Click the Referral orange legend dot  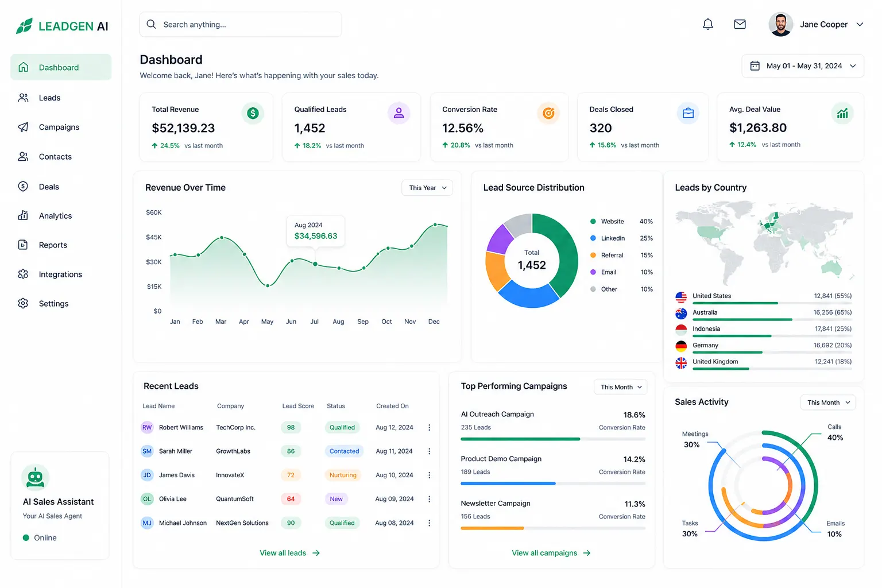point(593,255)
